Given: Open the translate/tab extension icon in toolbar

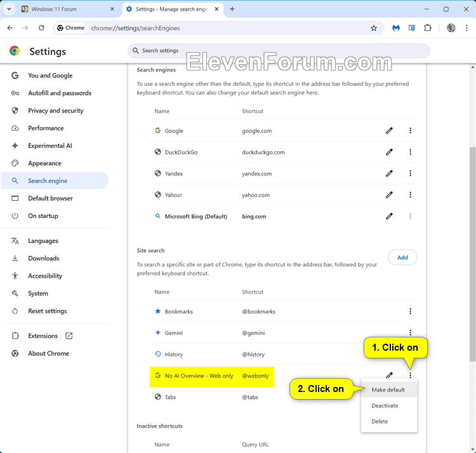Looking at the screenshot, I should 412,28.
